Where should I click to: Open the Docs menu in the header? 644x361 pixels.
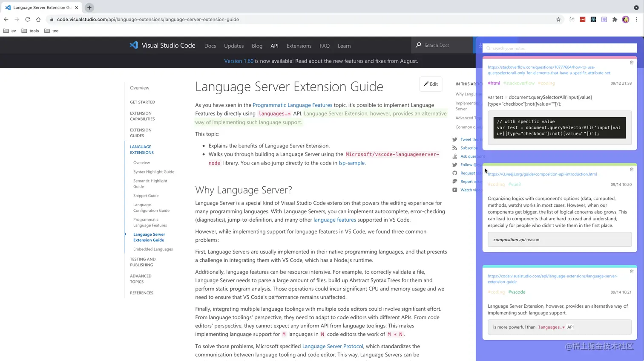(x=210, y=46)
